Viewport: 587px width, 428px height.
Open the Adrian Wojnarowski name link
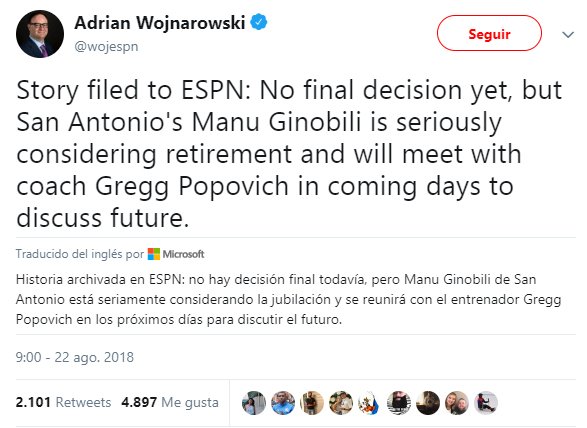click(160, 22)
